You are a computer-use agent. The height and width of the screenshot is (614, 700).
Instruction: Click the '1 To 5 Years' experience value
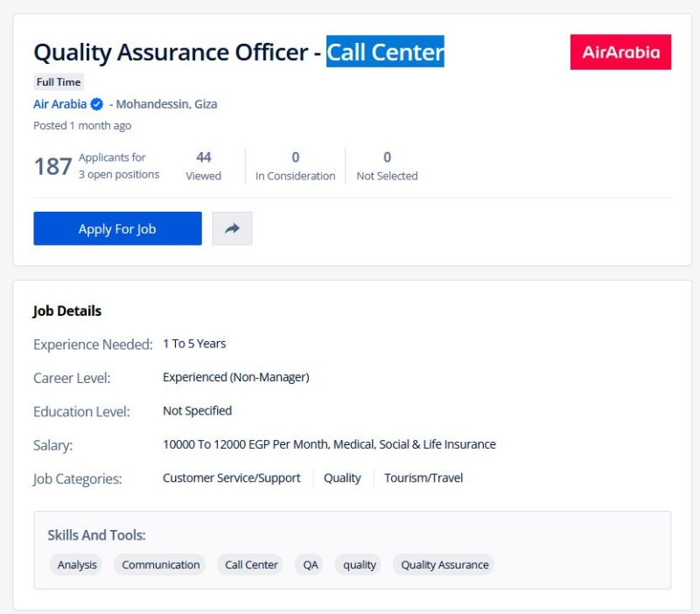tap(194, 344)
